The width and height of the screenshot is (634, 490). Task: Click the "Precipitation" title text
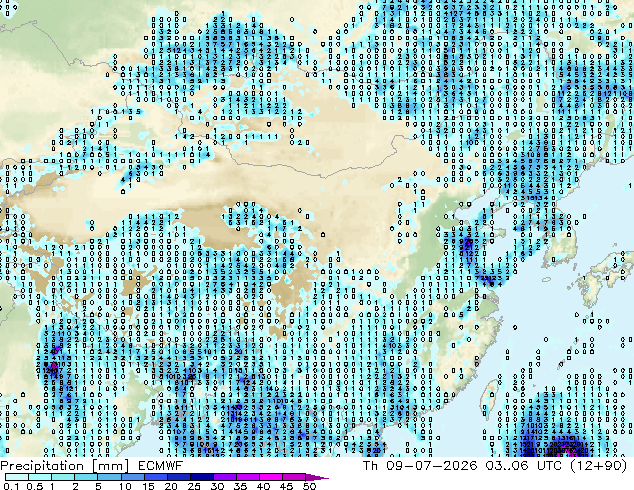pos(42,466)
